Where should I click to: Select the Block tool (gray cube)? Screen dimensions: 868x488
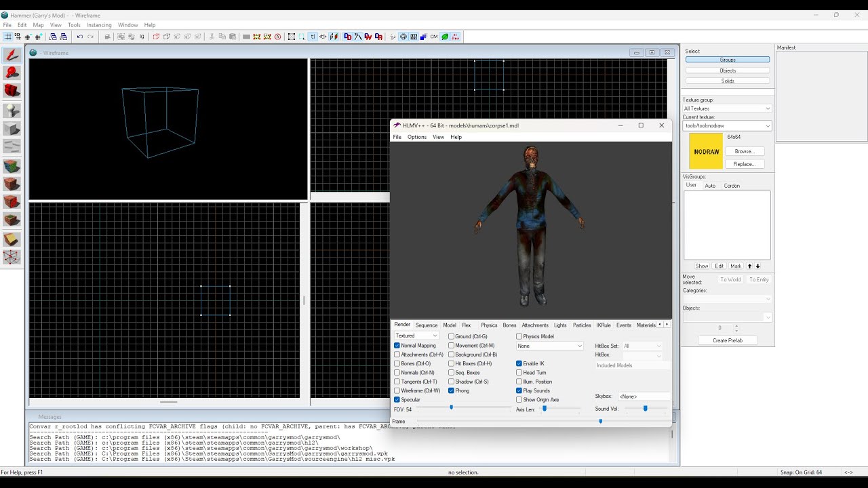click(12, 129)
